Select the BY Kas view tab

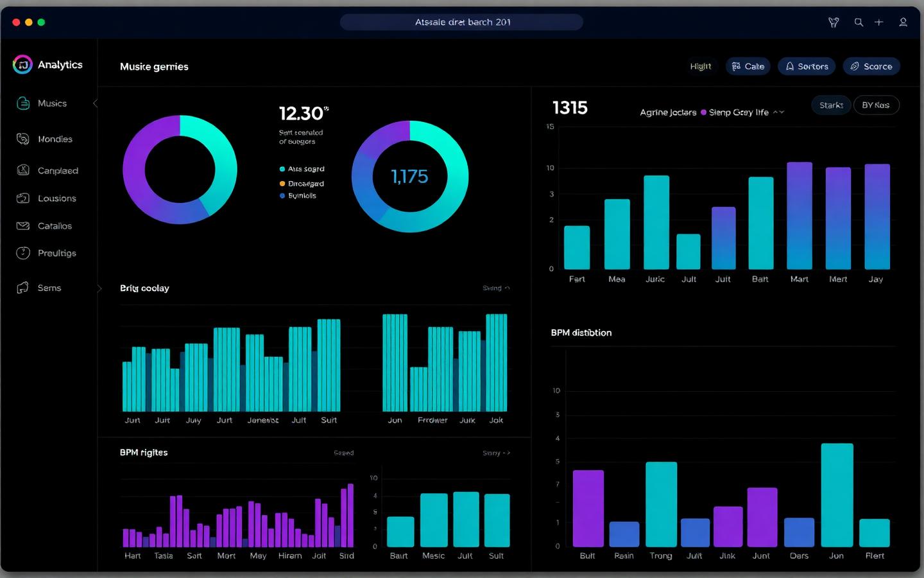pyautogui.click(x=876, y=105)
